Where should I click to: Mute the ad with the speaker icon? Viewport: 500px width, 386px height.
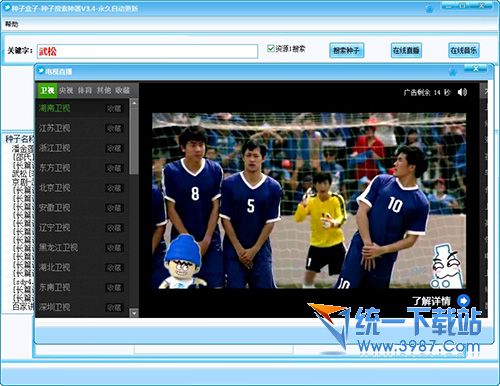[462, 92]
